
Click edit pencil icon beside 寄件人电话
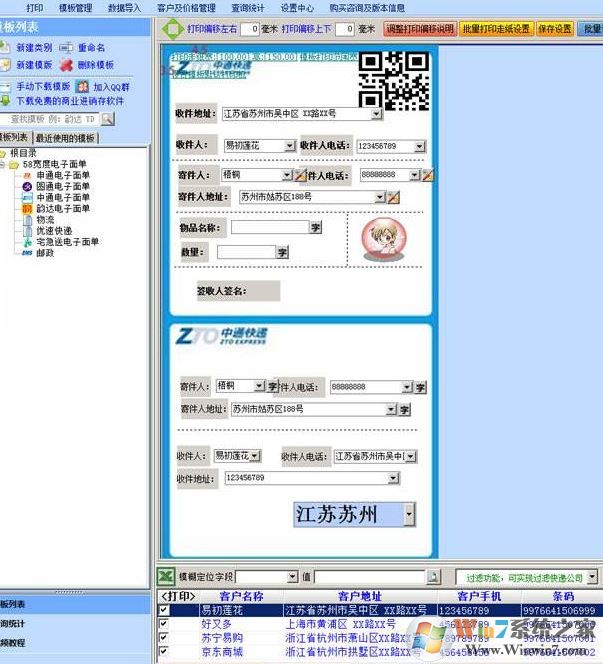click(427, 175)
